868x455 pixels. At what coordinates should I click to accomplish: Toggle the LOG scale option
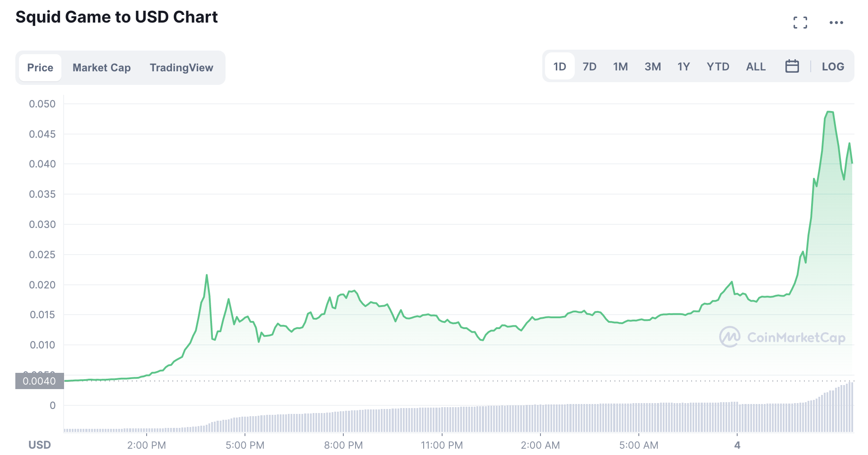[832, 66]
